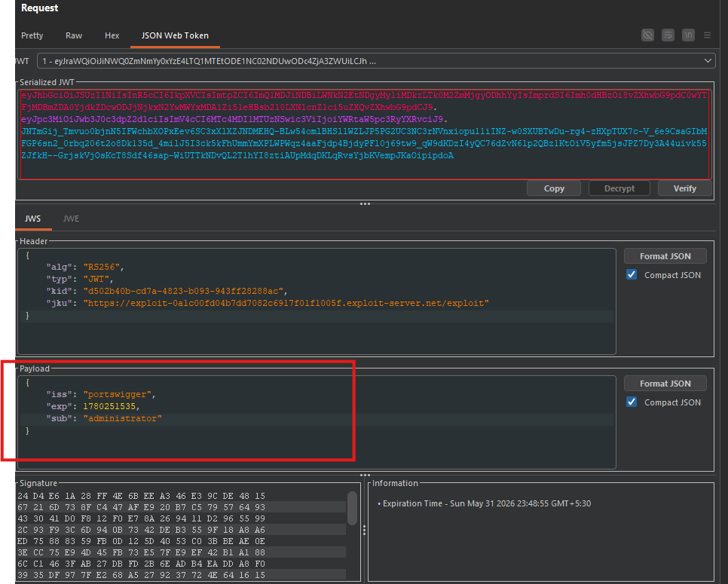The width and height of the screenshot is (728, 584).
Task: Click the exp value 1780251535
Action: pos(109,406)
